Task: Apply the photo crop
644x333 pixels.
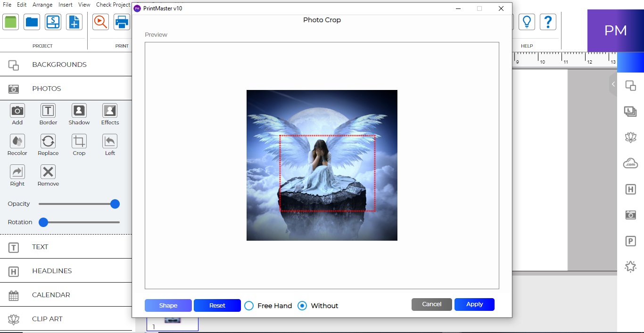Action: (474, 304)
